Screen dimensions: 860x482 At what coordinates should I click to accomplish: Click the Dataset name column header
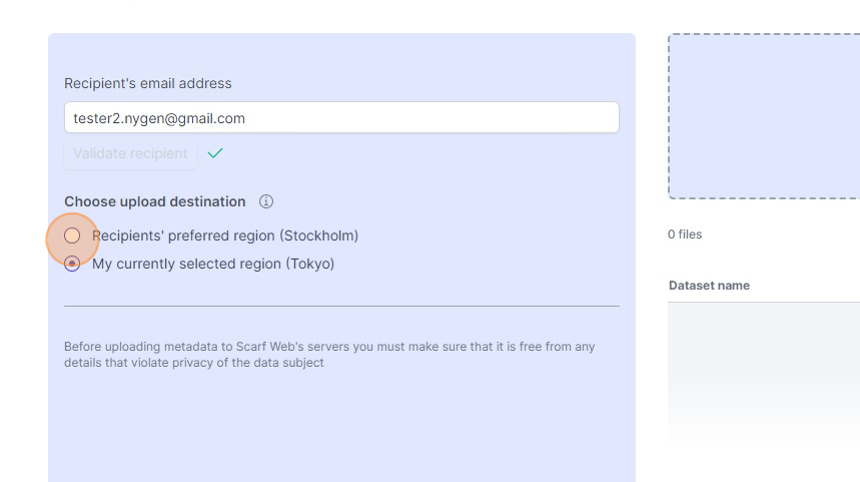tap(709, 286)
